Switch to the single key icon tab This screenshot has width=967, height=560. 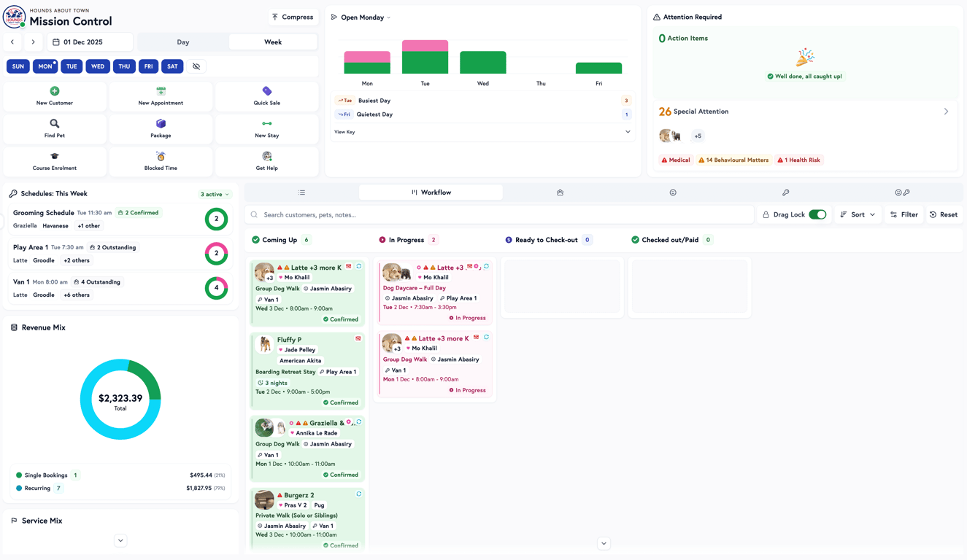pyautogui.click(x=786, y=192)
